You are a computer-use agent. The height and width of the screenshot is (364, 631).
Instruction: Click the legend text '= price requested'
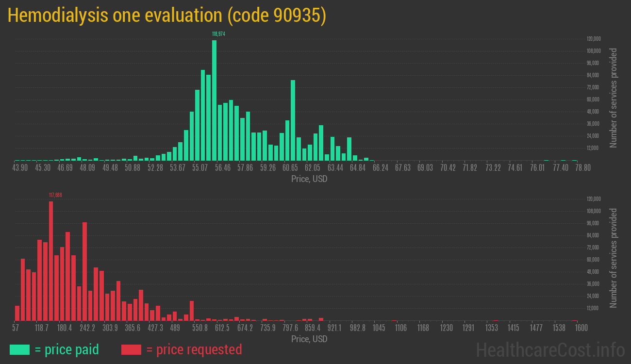pyautogui.click(x=194, y=349)
